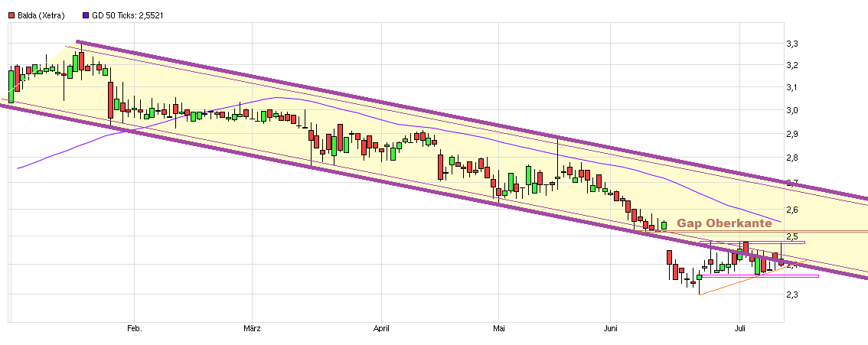Click the 'Juni' month axis label

pyautogui.click(x=610, y=328)
